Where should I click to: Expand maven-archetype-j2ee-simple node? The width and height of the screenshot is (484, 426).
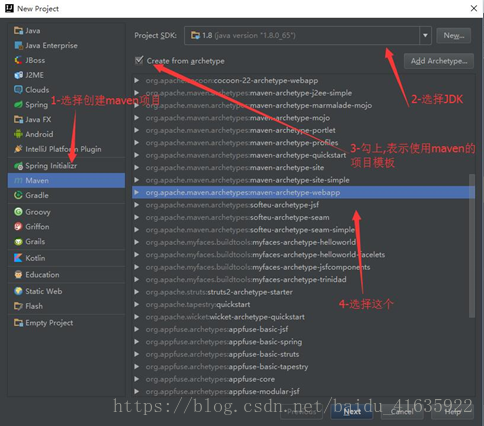136,93
